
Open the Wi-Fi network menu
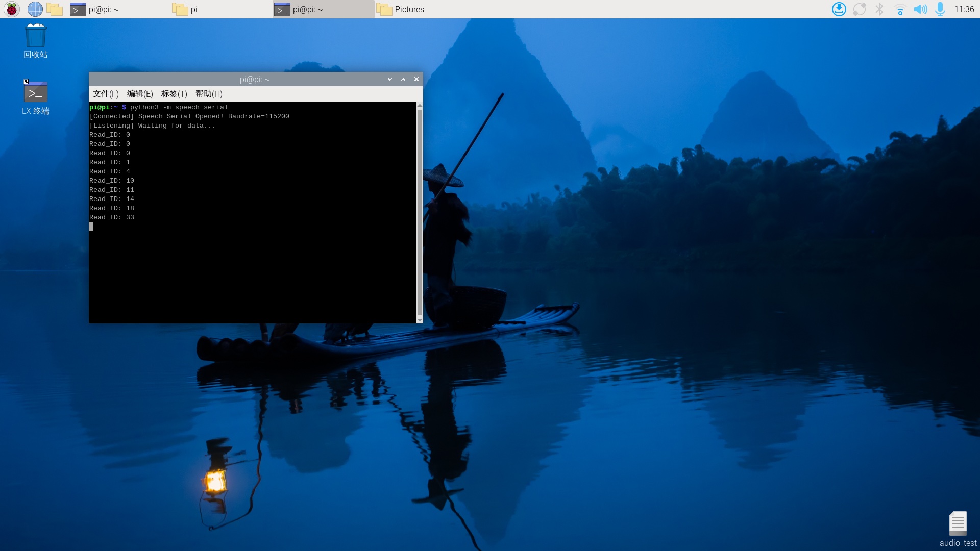900,9
